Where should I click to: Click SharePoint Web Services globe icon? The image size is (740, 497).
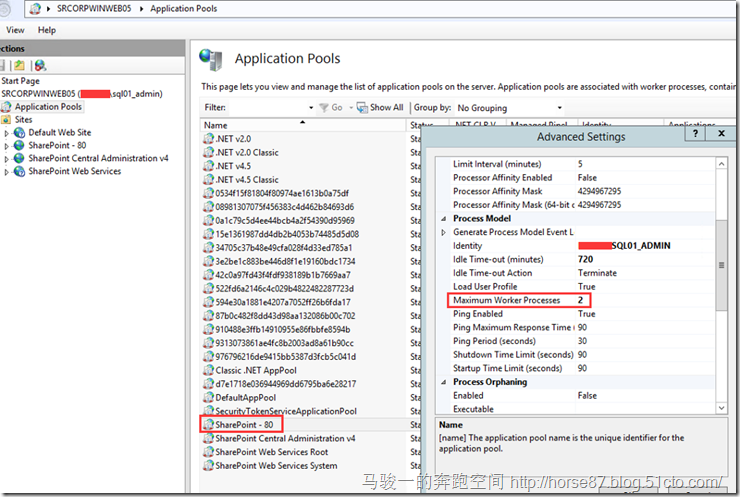[19, 171]
